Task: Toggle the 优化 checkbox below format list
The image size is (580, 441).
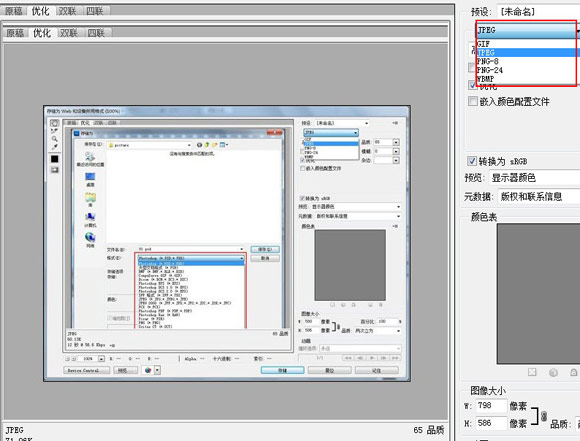Action: tap(472, 85)
